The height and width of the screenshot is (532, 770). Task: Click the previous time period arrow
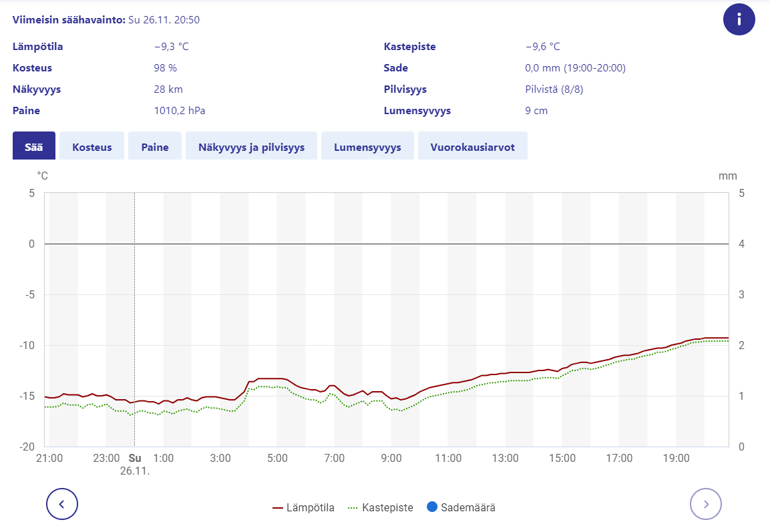62,503
